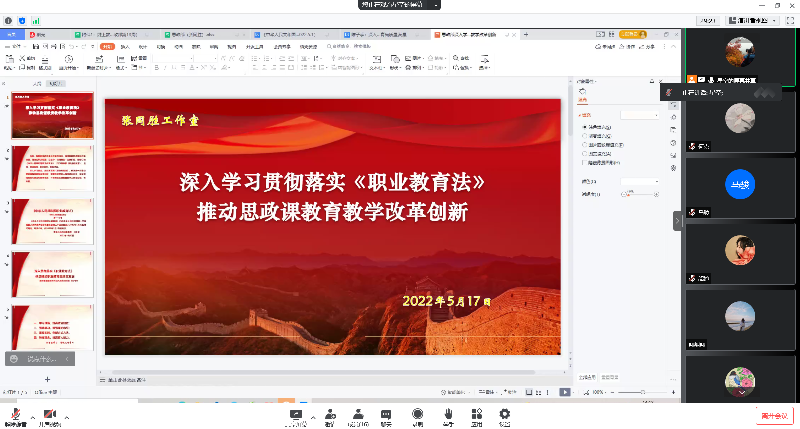Select the solid fill radio option
The width and height of the screenshot is (800, 429).
click(x=584, y=128)
